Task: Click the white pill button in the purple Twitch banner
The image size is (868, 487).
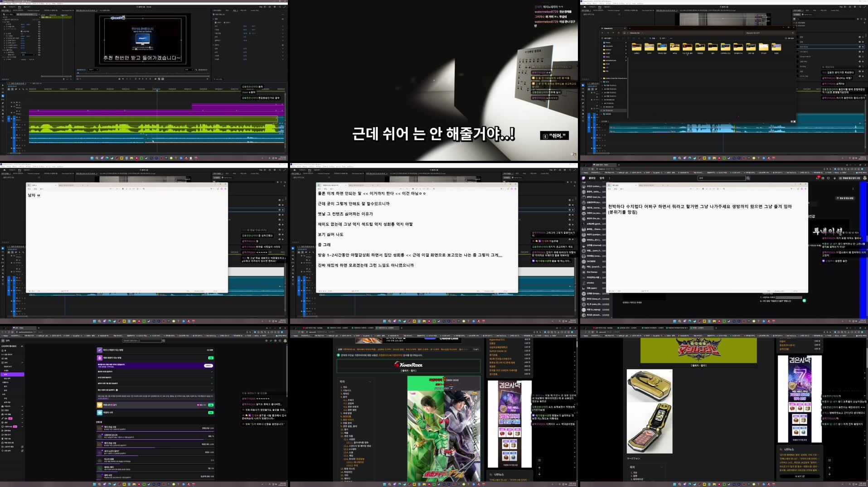Action: coord(208,365)
